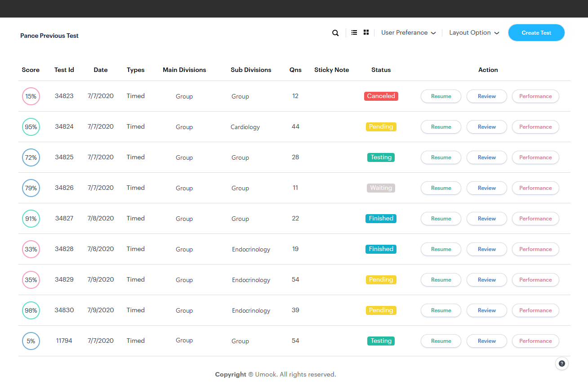Click the Test Id column header
Viewport: 588px width, 386px height.
[64, 70]
